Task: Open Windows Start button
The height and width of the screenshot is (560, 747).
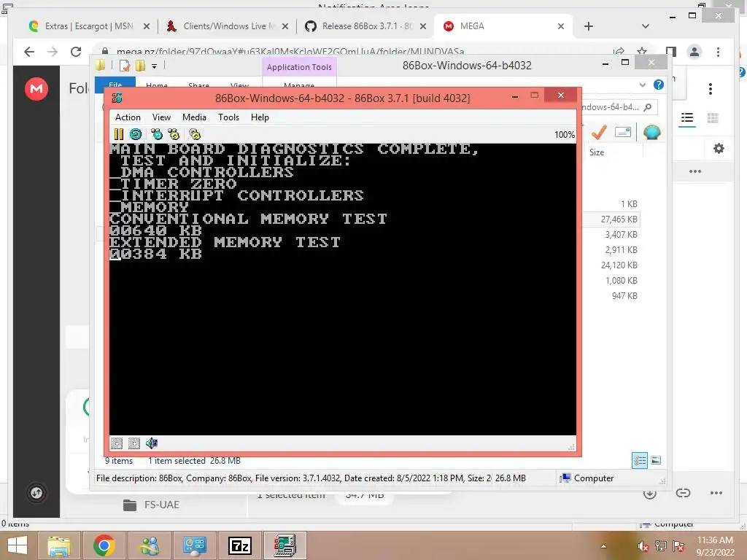Action: point(18,545)
